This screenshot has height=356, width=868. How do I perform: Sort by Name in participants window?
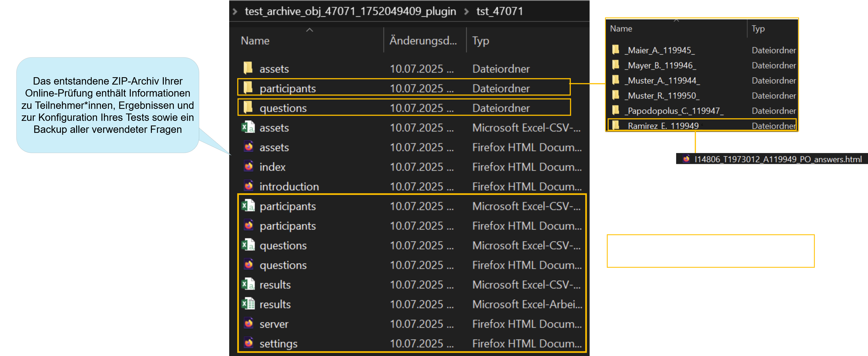621,29
